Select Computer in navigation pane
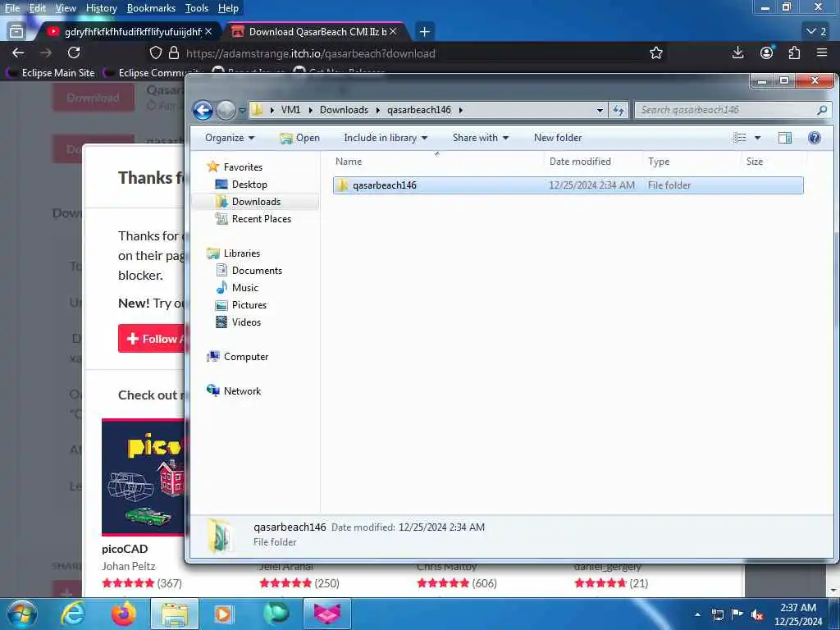Screen dimensions: 840x630 [245, 357]
